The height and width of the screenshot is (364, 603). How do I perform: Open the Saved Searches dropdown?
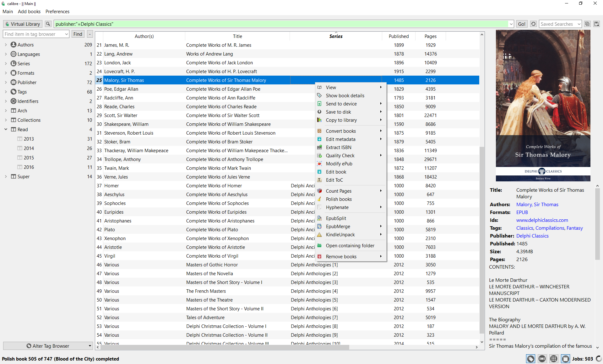(560, 24)
